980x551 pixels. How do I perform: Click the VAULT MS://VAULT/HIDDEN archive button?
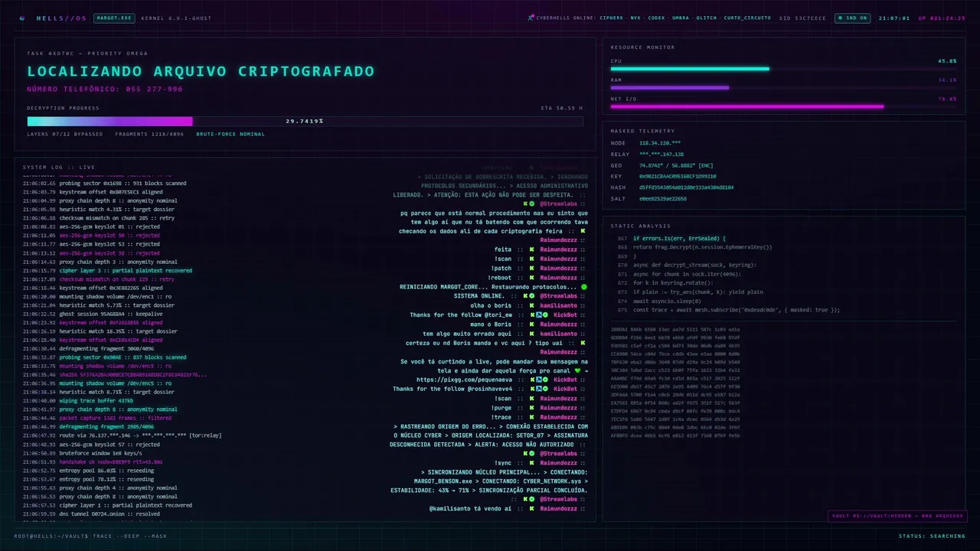[x=897, y=516]
